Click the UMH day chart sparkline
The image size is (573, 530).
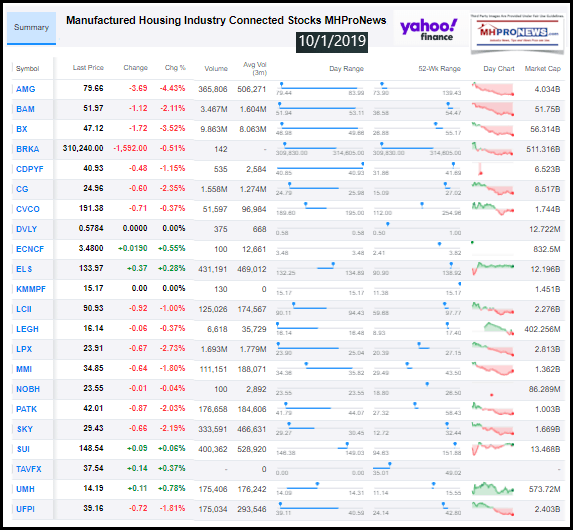click(493, 489)
